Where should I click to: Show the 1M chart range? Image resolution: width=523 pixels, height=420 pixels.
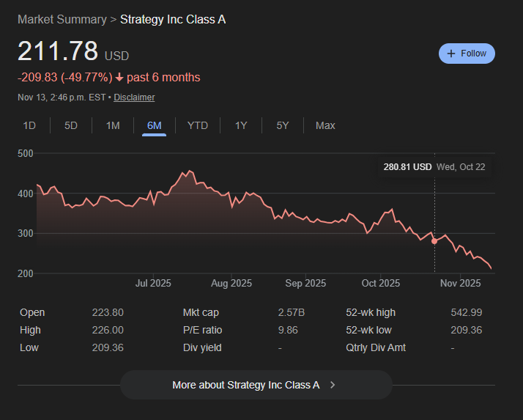pos(113,125)
